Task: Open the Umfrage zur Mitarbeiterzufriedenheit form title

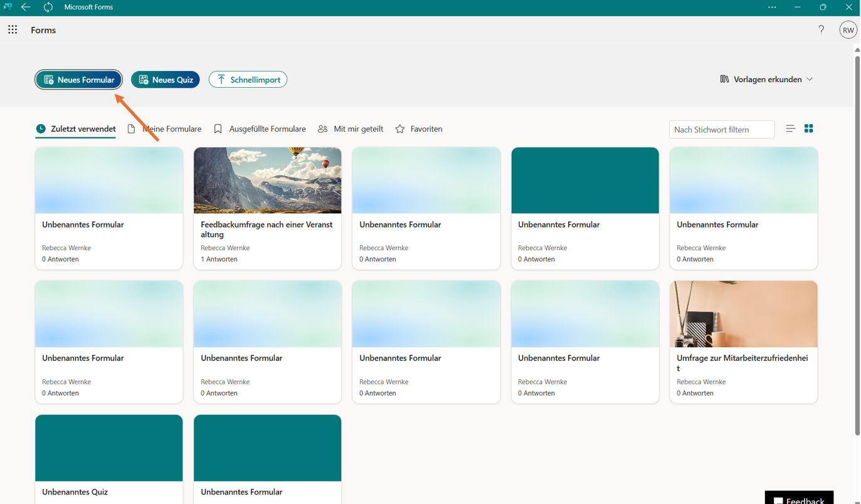Action: pos(742,363)
